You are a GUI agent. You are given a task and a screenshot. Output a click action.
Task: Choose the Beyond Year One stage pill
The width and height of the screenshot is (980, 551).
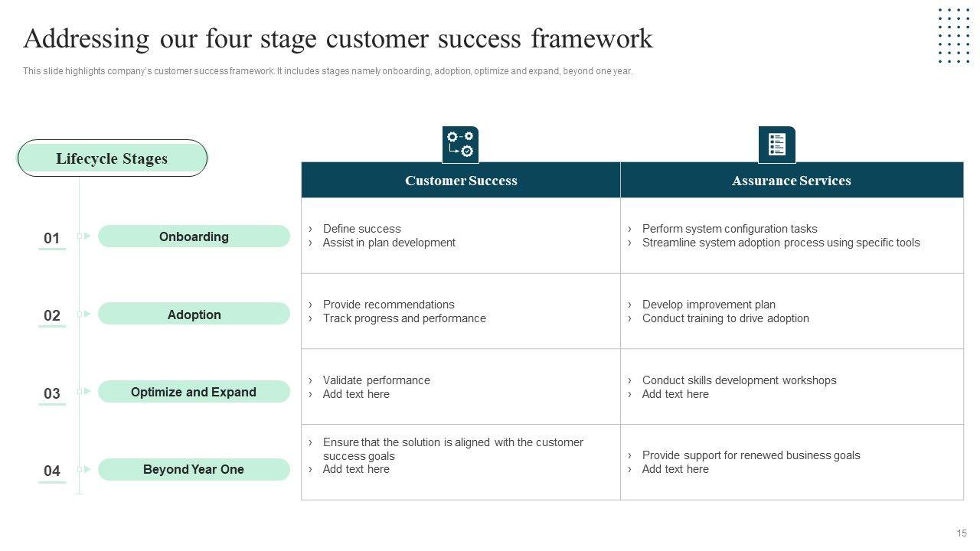pos(194,470)
